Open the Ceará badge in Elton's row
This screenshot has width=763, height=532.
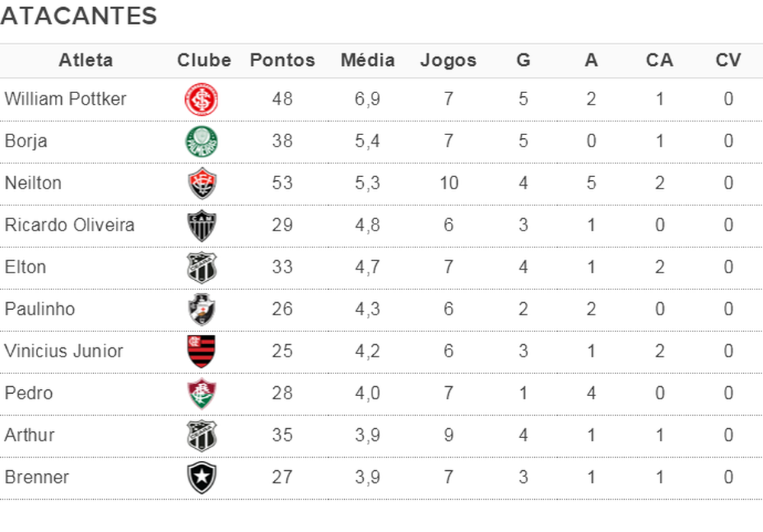(202, 267)
